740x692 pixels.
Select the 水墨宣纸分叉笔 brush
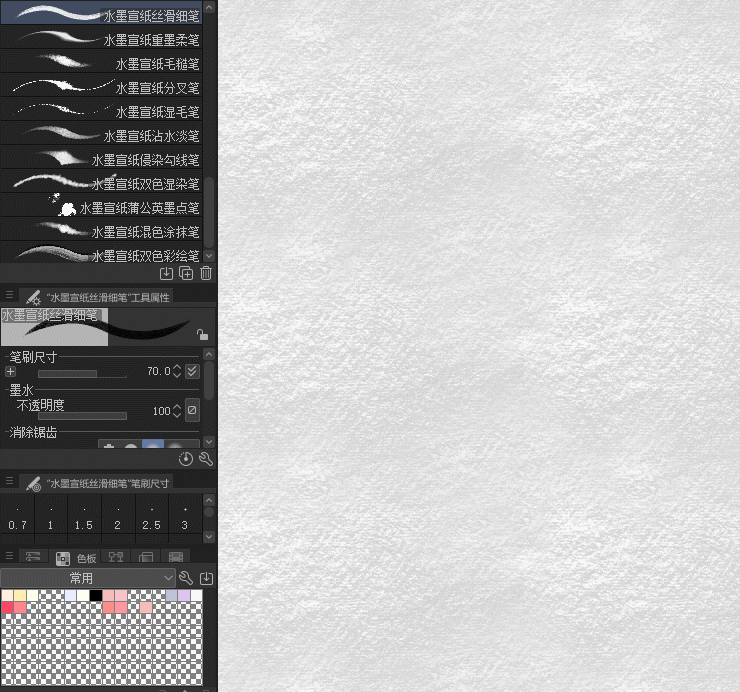101,86
